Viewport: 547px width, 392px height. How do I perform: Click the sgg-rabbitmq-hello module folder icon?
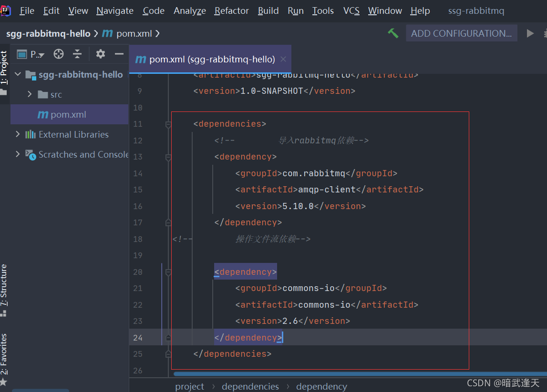click(x=31, y=75)
